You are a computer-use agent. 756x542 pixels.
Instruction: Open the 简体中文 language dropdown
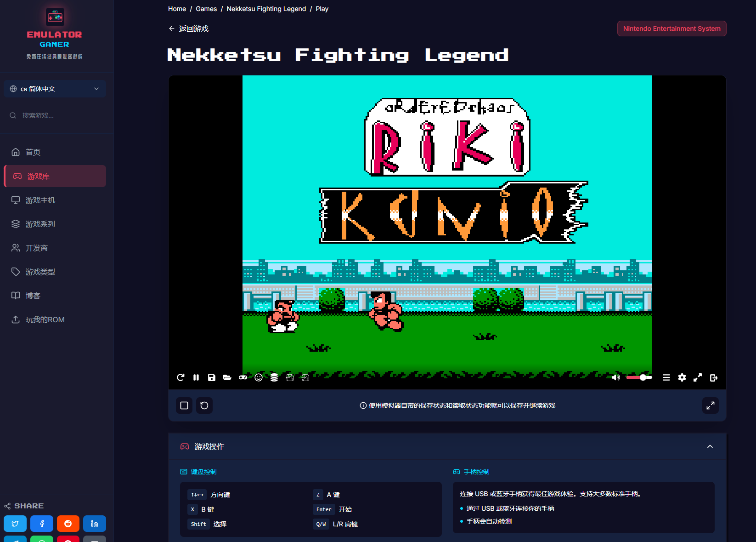point(55,89)
